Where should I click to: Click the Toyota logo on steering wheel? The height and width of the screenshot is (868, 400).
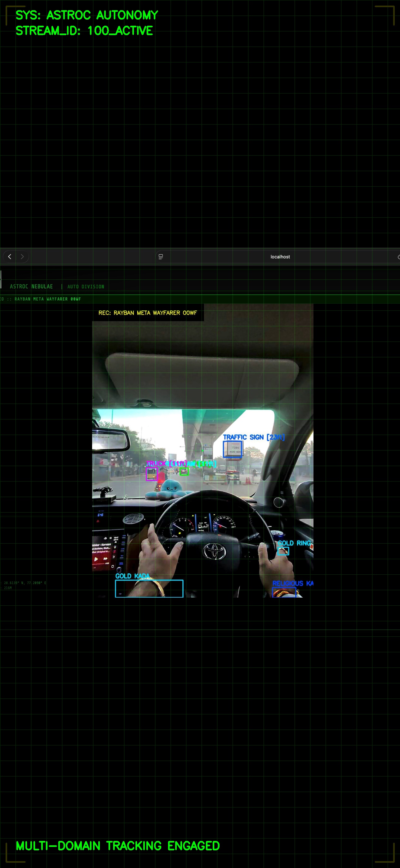(214, 551)
